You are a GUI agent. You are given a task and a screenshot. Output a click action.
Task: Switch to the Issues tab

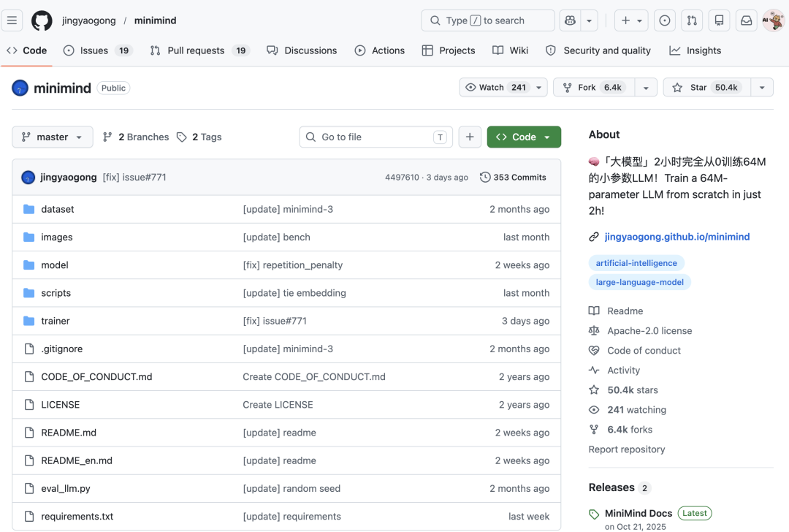(98, 50)
